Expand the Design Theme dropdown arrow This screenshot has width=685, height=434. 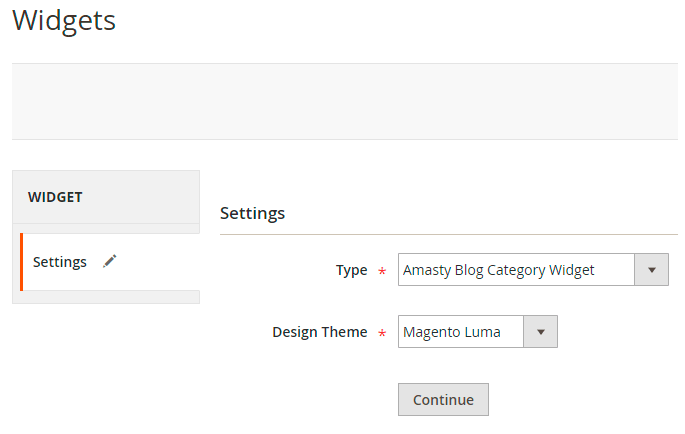pyautogui.click(x=540, y=332)
